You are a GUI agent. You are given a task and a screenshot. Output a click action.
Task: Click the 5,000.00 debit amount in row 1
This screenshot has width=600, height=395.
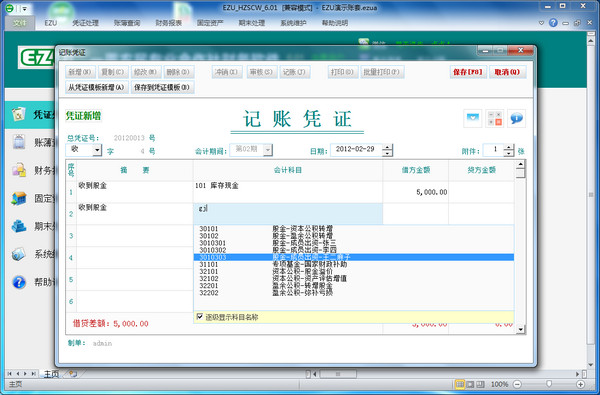tap(431, 192)
